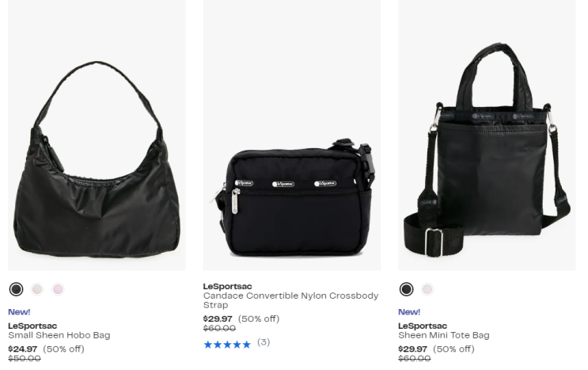Select black swatch for Small Sheen Hobo Bag
Image resolution: width=588 pixels, height=370 pixels.
(16, 289)
